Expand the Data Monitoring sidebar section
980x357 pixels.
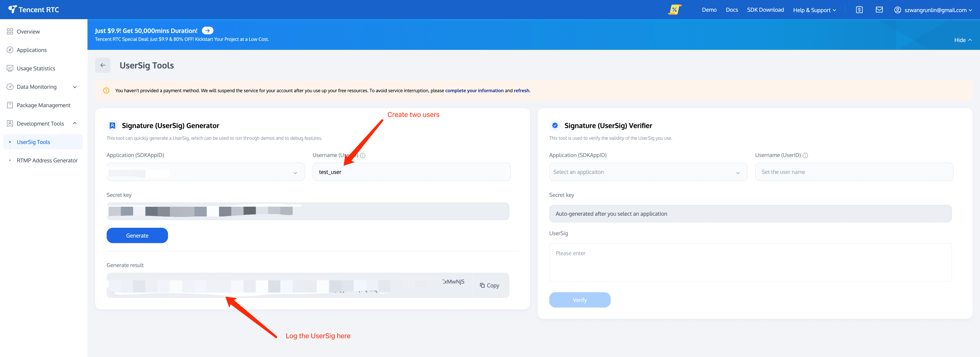click(x=75, y=87)
